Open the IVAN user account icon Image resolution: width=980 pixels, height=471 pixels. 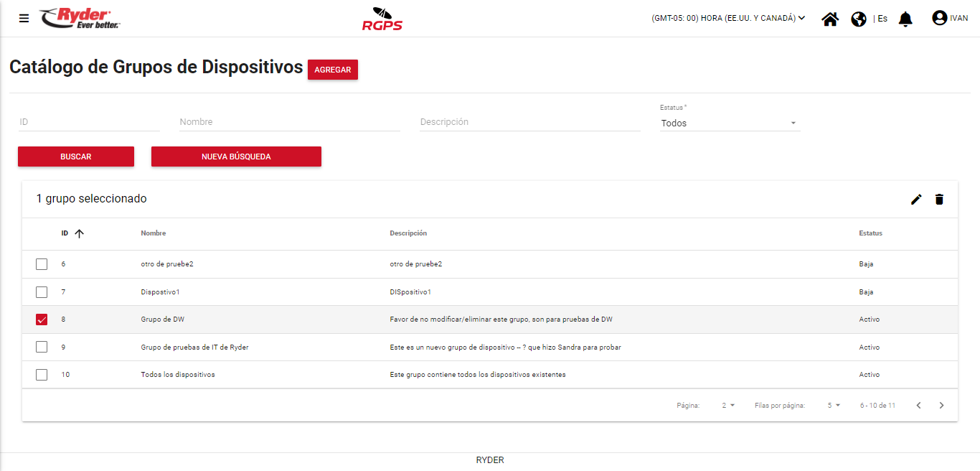point(939,18)
